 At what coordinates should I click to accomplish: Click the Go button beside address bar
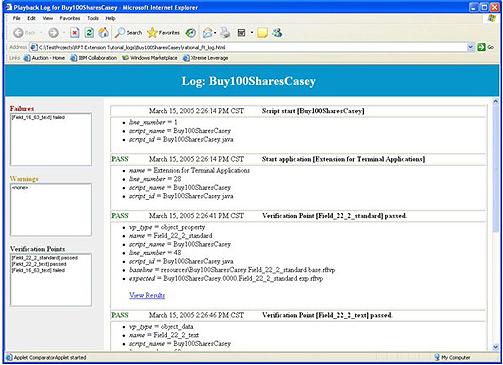485,47
